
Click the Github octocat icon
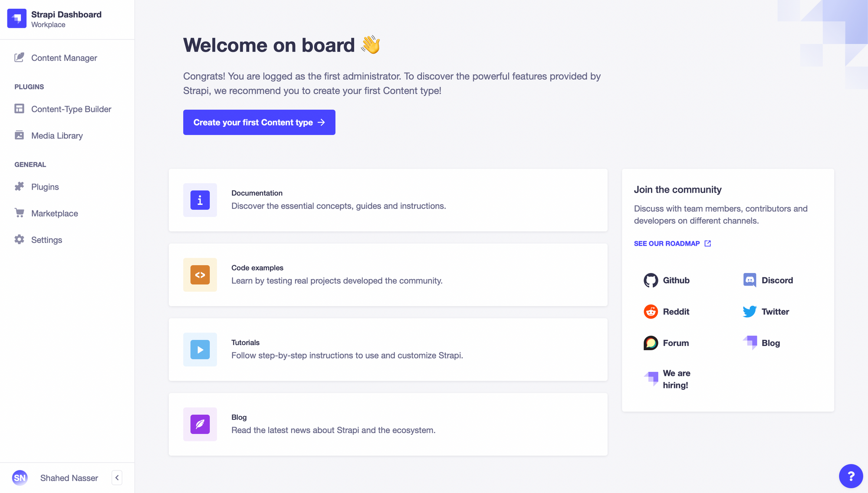coord(651,280)
